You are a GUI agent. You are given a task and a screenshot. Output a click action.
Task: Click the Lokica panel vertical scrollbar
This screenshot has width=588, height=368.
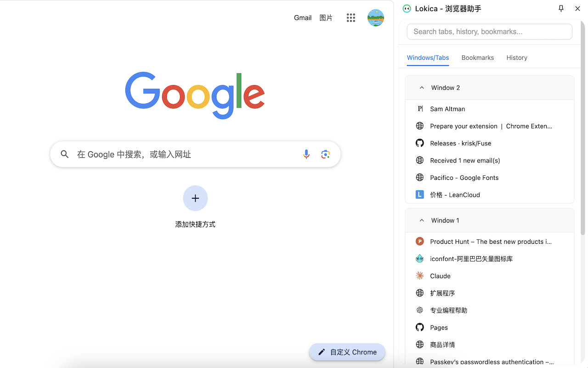tap(582, 127)
